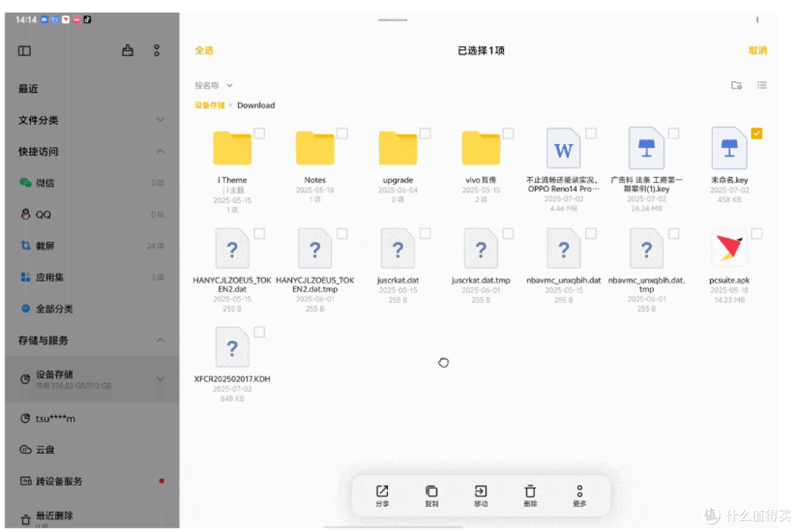This screenshot has height=532, width=798.
Task: Open the 按名称 sort dropdown
Action: tap(214, 86)
